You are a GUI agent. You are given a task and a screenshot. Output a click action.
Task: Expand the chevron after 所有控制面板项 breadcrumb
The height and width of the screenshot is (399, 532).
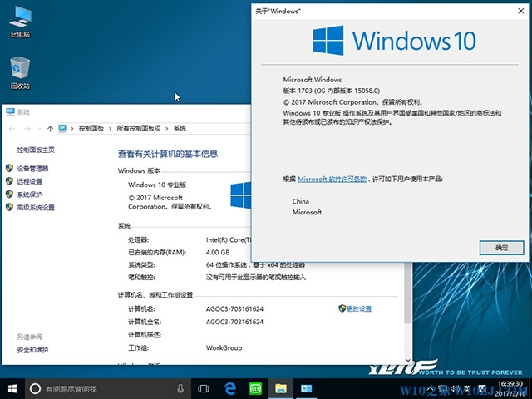coord(167,128)
